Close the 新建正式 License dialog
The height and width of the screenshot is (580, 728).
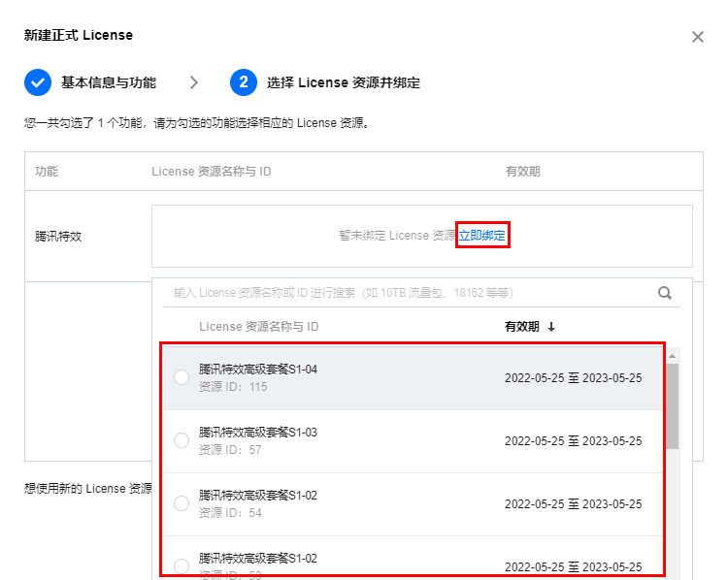697,37
